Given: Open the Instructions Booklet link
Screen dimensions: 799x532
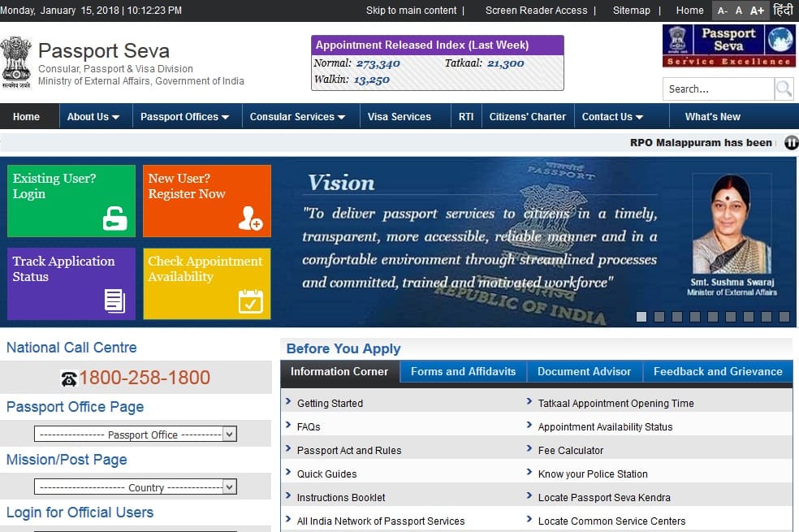Looking at the screenshot, I should [341, 497].
